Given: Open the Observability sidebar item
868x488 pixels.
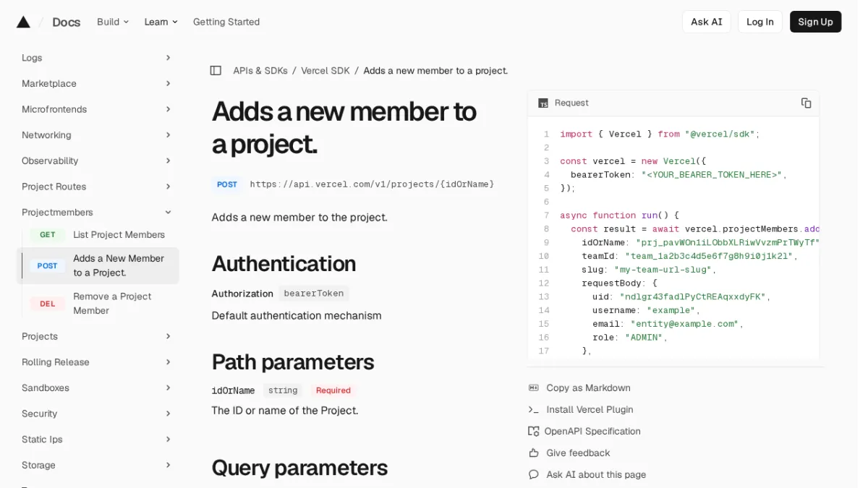Looking at the screenshot, I should pyautogui.click(x=50, y=160).
